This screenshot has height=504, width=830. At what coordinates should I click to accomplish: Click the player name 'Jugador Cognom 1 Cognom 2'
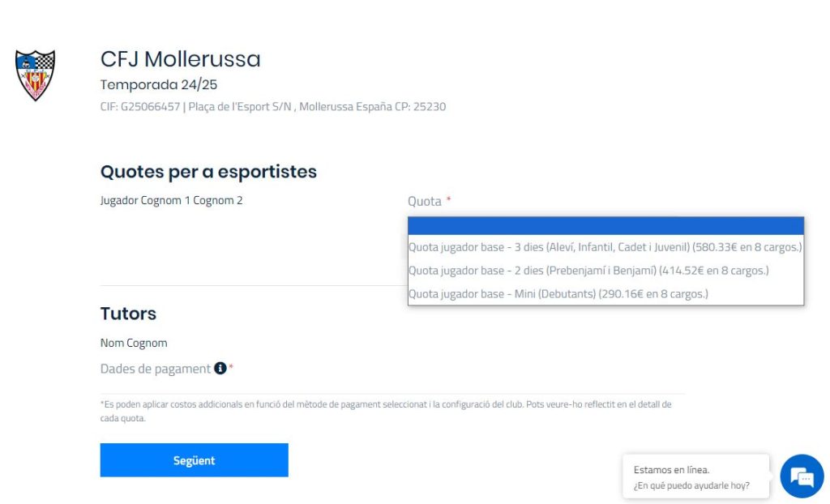[171, 201]
